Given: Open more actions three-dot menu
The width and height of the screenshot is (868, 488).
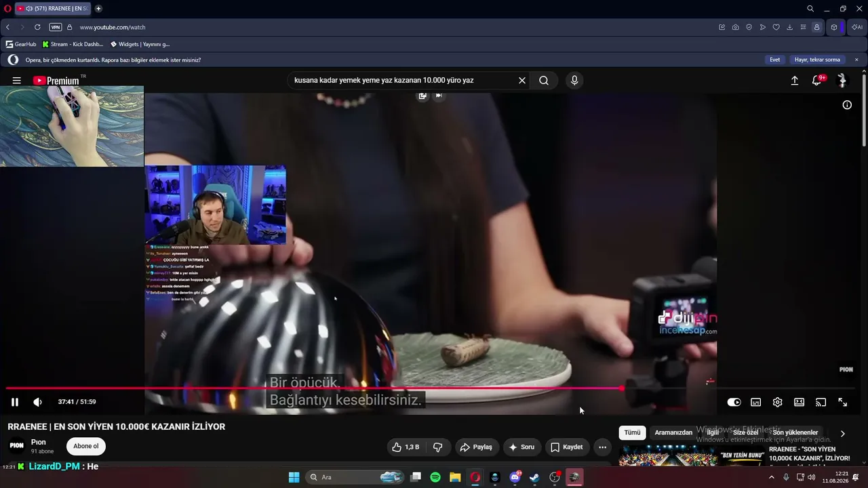Looking at the screenshot, I should tap(602, 447).
